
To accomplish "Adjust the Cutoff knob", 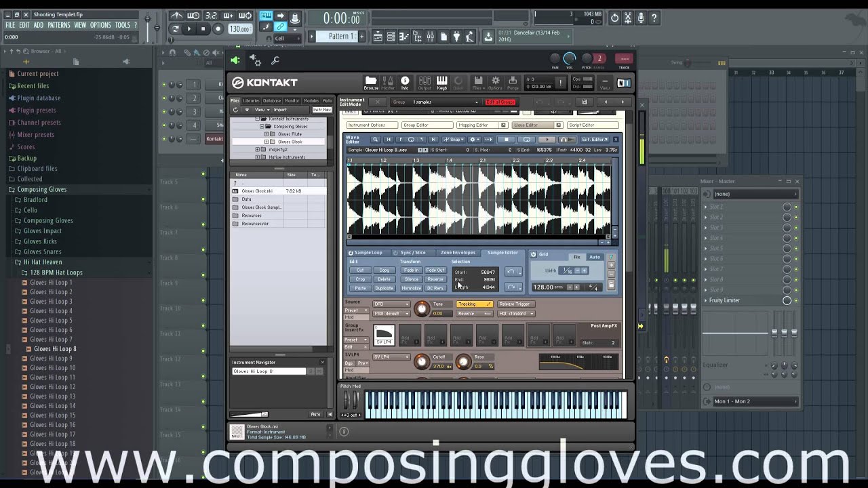I will tap(422, 361).
